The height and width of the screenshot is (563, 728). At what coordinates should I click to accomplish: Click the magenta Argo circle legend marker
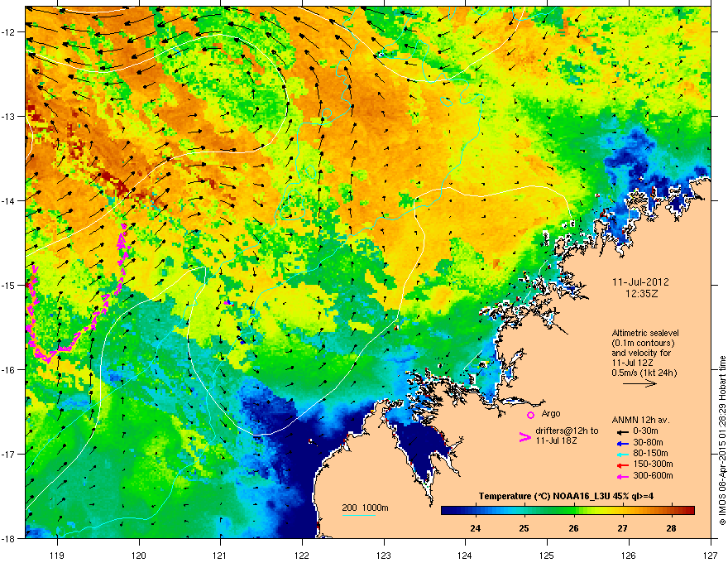coord(530,415)
